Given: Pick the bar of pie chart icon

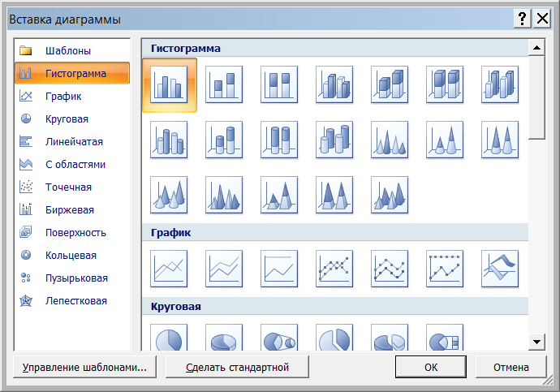Looking at the screenshot, I should point(445,338).
